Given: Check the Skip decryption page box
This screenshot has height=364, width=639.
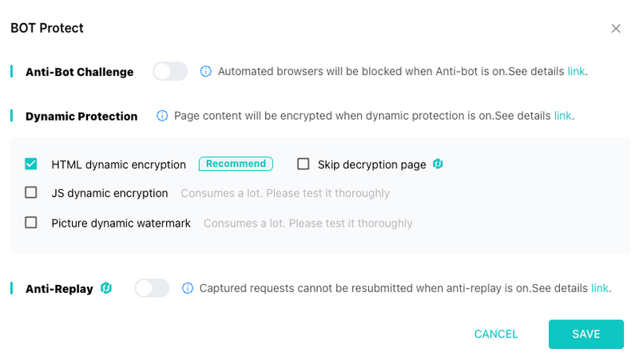Looking at the screenshot, I should point(304,164).
